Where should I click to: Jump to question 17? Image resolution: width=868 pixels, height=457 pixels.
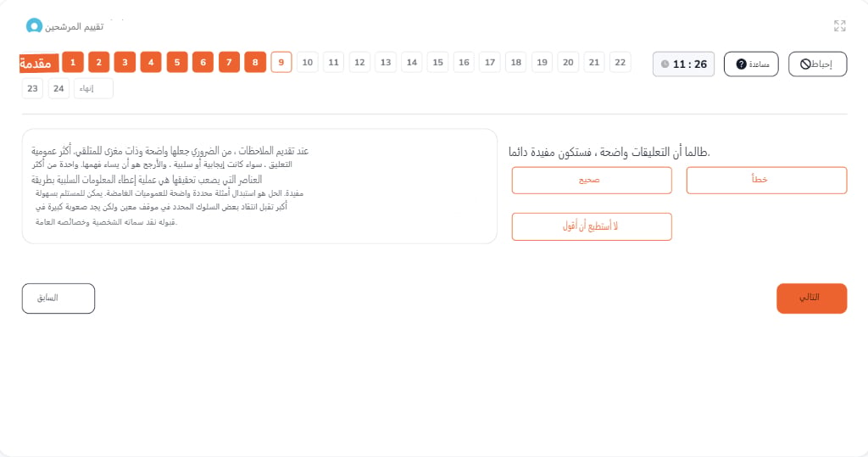pos(490,62)
